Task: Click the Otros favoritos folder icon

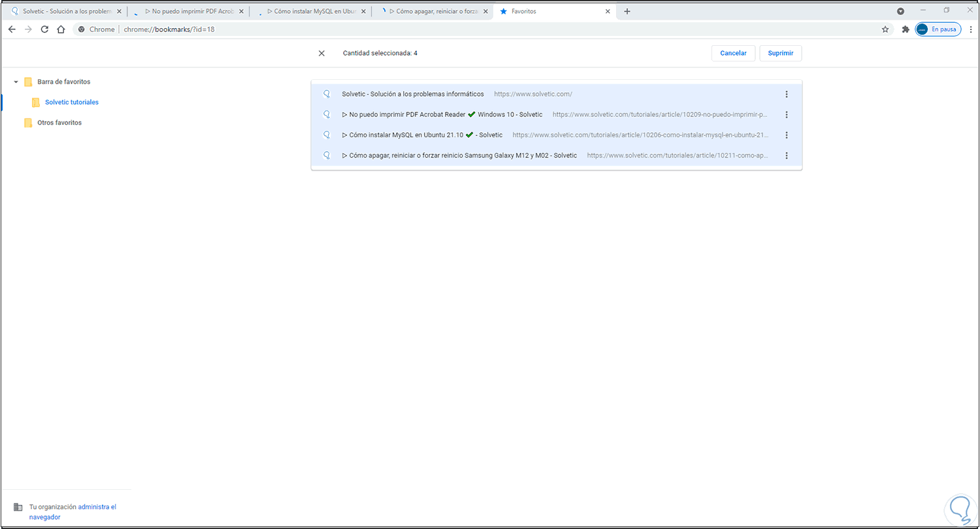Action: coord(28,123)
